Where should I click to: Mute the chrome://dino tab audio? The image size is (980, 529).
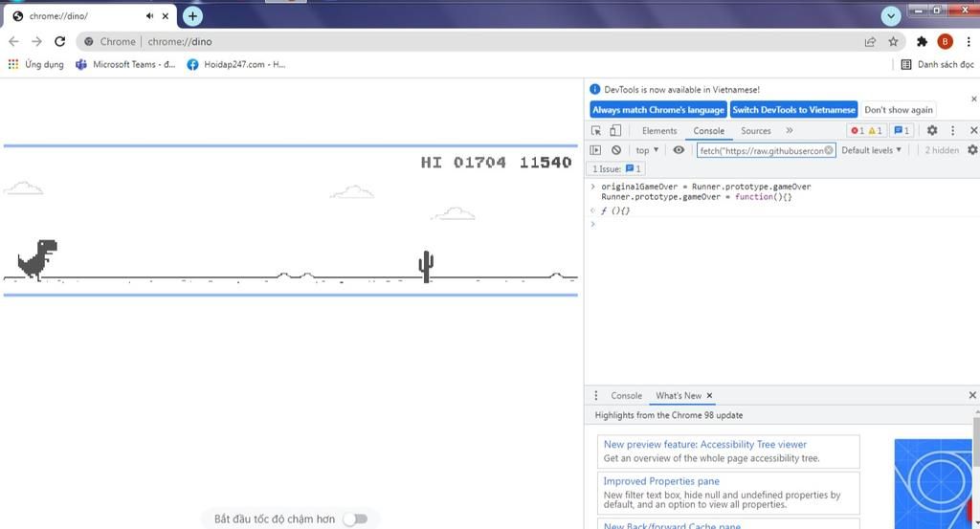149,16
